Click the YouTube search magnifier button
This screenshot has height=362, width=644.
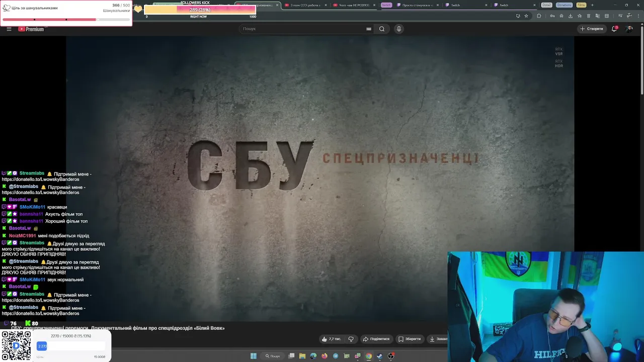coord(382,29)
